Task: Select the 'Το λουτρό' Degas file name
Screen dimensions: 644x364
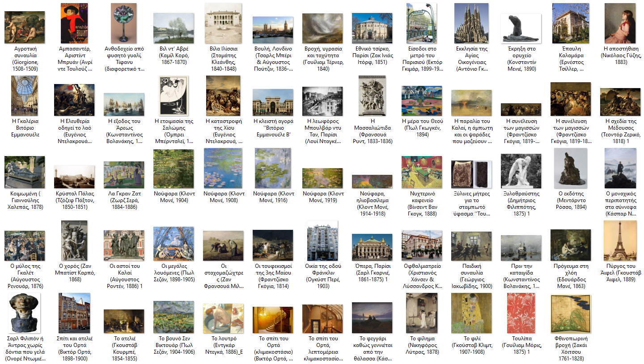Action: pos(224,346)
